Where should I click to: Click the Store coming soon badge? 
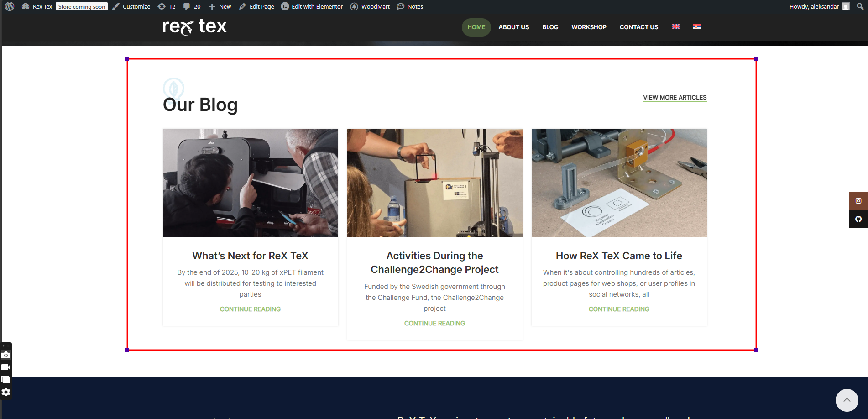82,6
